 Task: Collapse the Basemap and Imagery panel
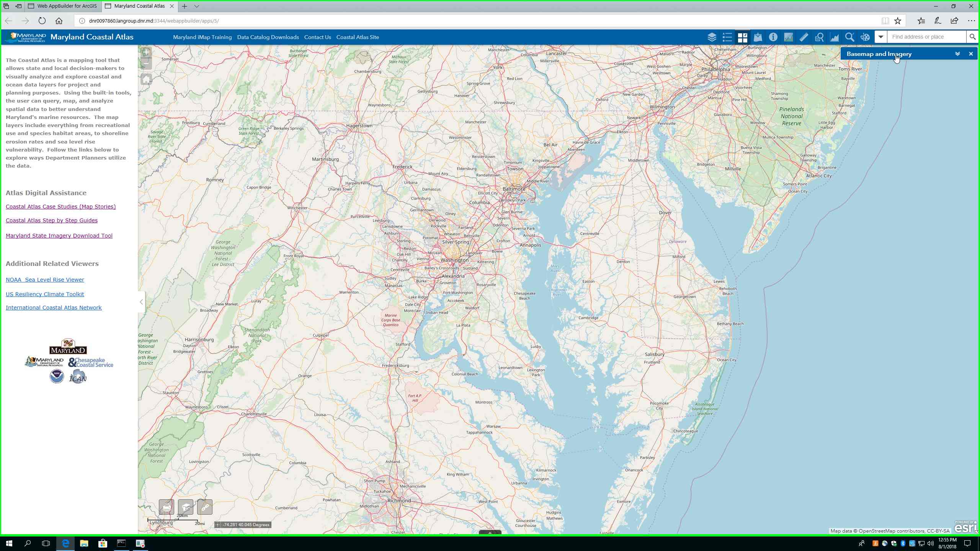[x=957, y=54]
